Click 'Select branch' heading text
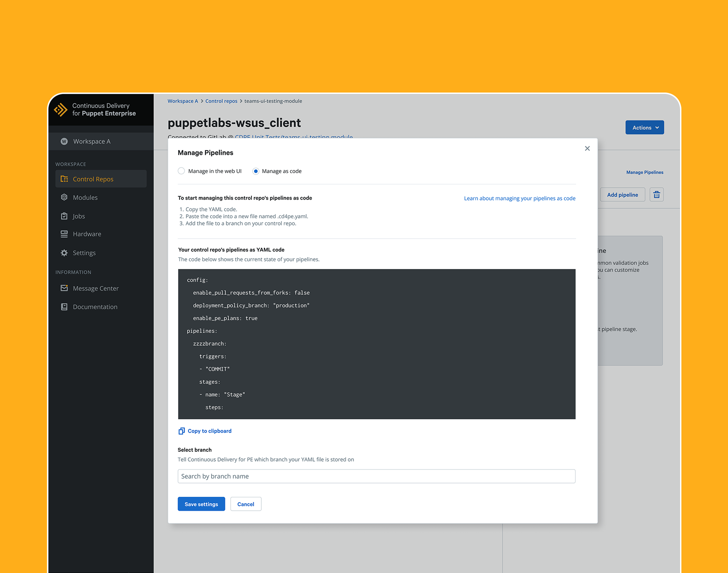 point(194,450)
